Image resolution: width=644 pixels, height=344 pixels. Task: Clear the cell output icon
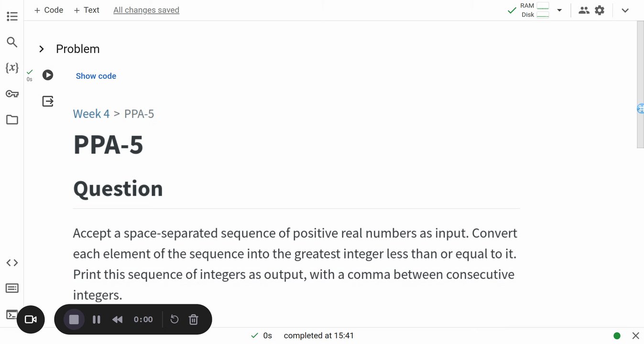(x=48, y=101)
